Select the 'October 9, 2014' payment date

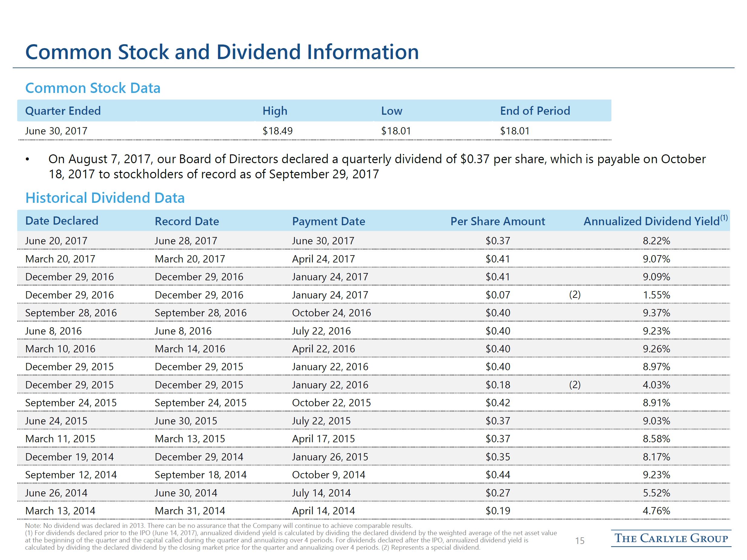329,475
